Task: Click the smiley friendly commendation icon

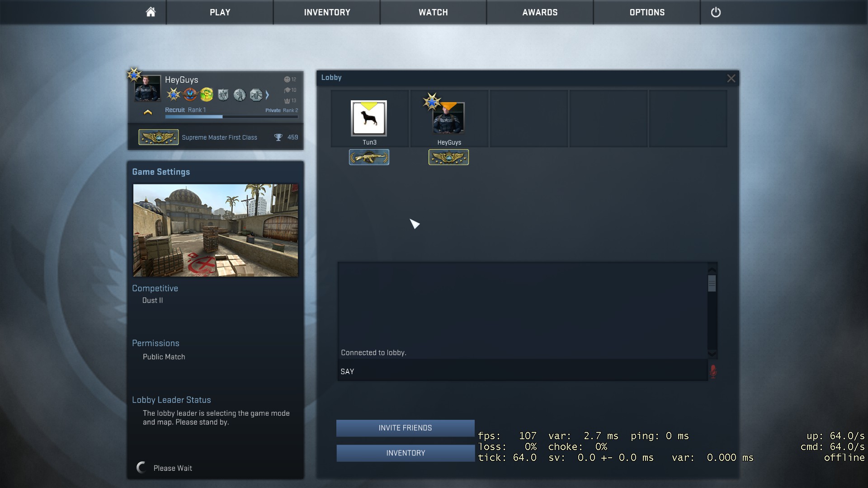Action: pos(287,80)
